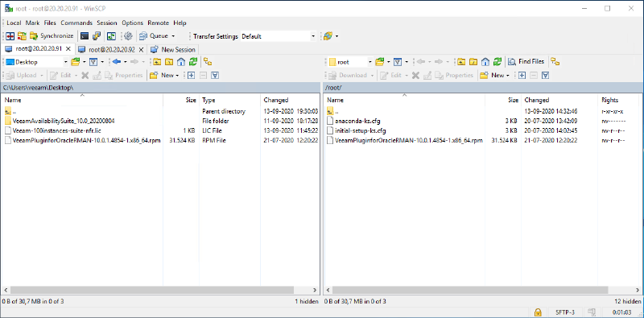The width and height of the screenshot is (644, 318).
Task: Click the local Select Files plus icon
Action: 191,75
